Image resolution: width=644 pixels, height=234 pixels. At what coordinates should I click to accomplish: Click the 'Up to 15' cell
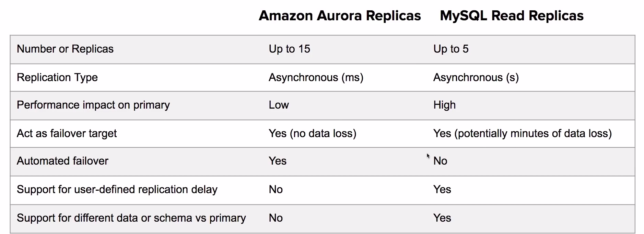click(290, 49)
